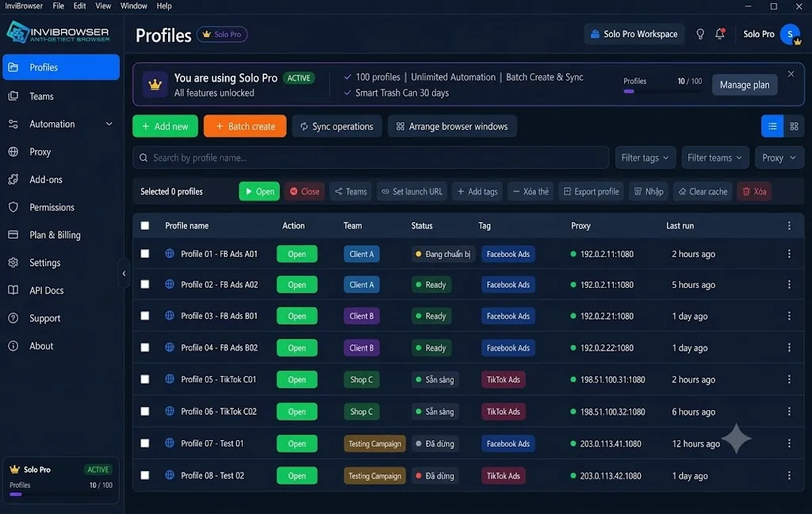The image size is (812, 514).
Task: Open more options for Profile 08 row
Action: point(789,476)
